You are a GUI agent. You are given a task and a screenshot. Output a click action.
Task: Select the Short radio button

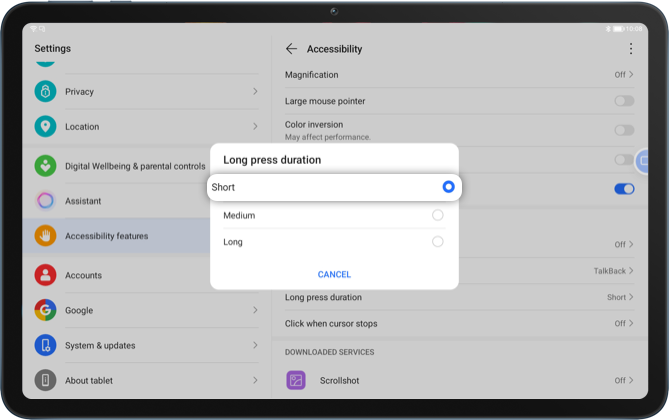point(448,187)
